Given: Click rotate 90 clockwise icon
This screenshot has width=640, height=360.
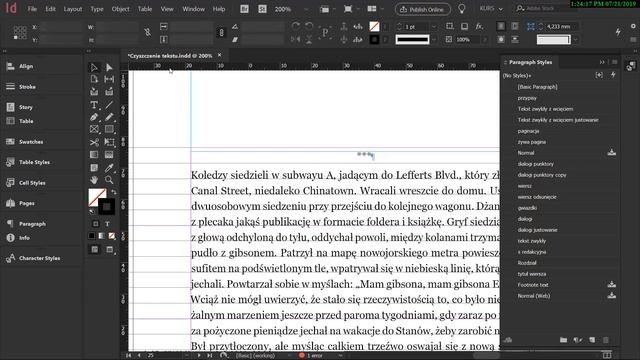Looking at the screenshot, I should point(296,27).
